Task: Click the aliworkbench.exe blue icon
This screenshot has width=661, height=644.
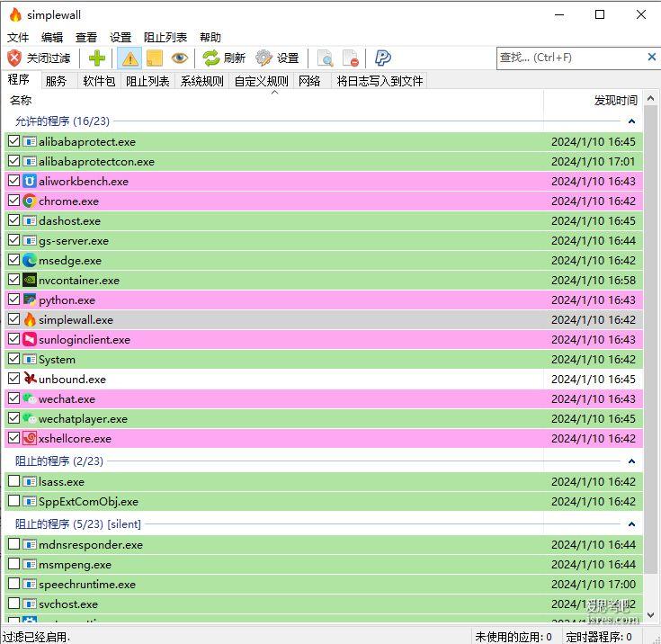Action: [x=29, y=181]
